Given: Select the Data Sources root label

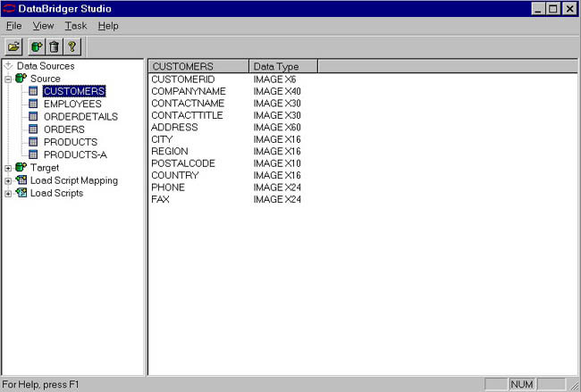Looking at the screenshot, I should 46,66.
